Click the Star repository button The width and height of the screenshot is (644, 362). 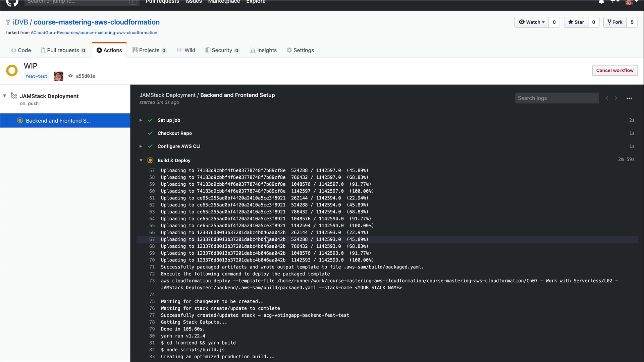tap(576, 22)
